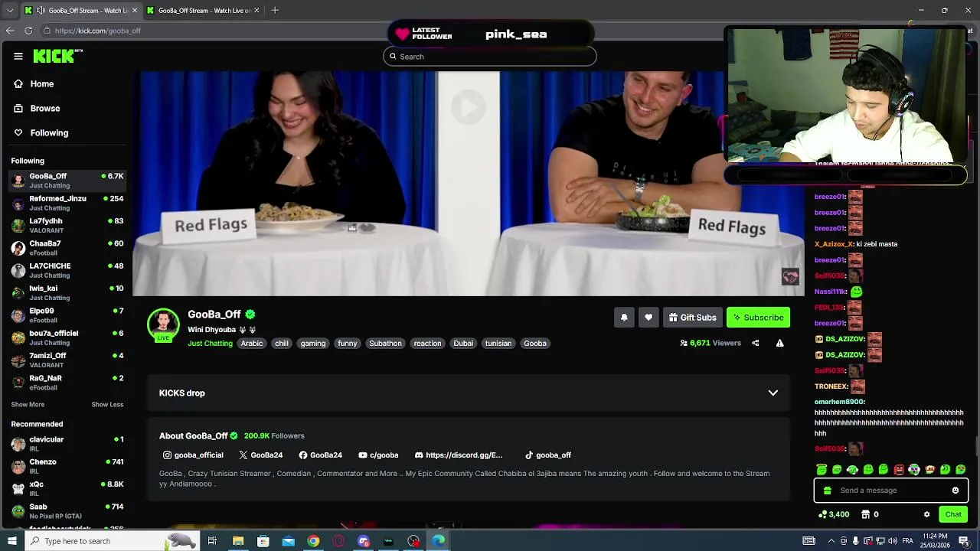Viewport: 980px width, 551px height.
Task: Open a new browser tab
Action: [x=275, y=11]
